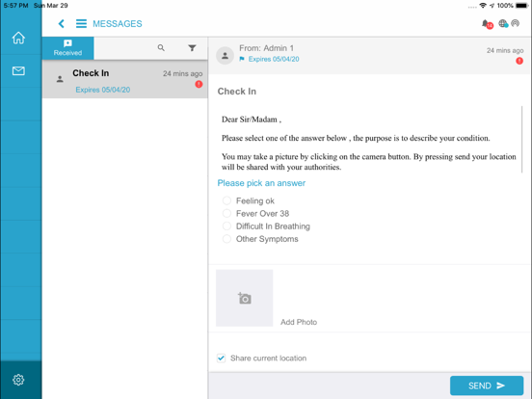Click the broadcast signal icon

click(515, 23)
